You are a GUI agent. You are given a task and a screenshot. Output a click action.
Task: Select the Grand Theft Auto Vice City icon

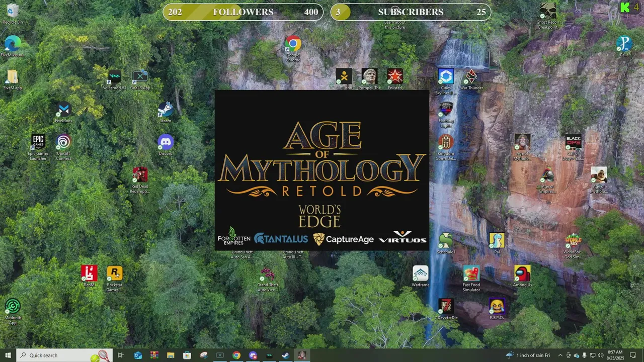pos(267,279)
